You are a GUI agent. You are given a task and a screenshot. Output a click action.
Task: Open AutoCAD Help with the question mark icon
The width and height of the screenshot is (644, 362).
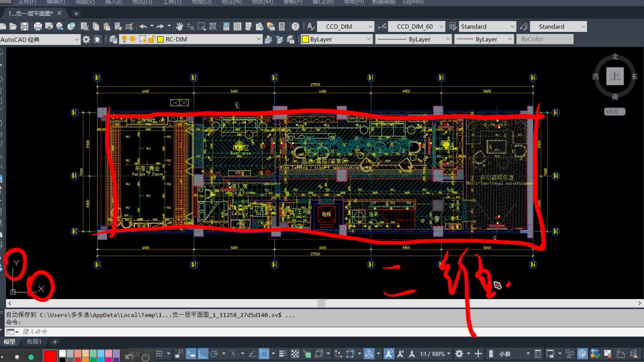click(x=295, y=26)
